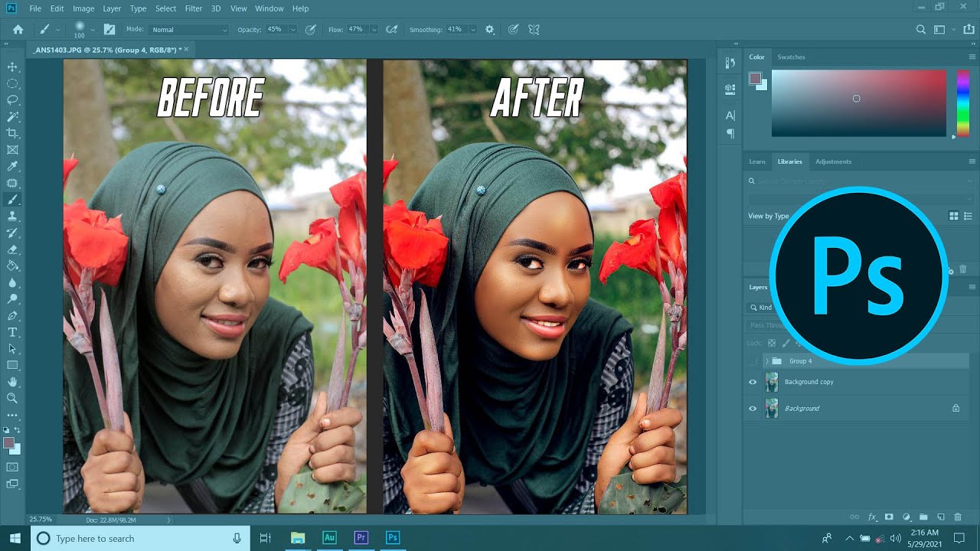Open the Flow slider dropdown
980x551 pixels.
[374, 30]
